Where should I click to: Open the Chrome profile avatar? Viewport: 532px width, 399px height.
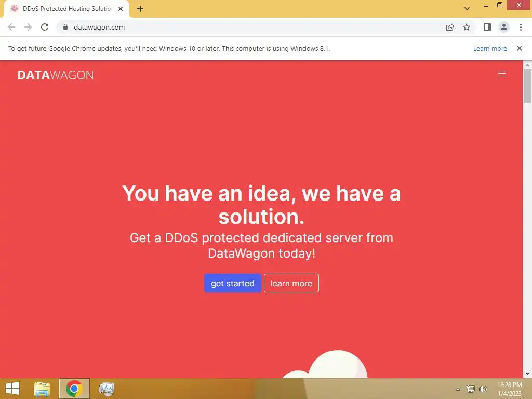tap(504, 27)
